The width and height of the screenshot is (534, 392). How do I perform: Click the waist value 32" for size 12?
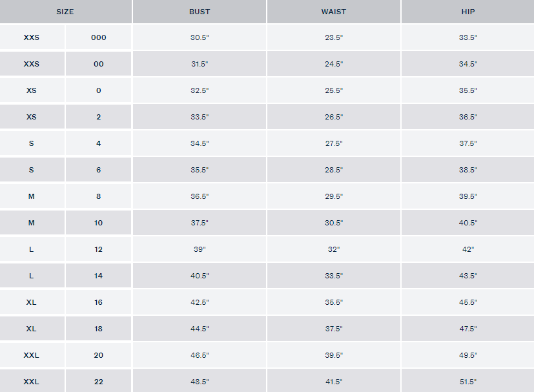tap(334, 249)
